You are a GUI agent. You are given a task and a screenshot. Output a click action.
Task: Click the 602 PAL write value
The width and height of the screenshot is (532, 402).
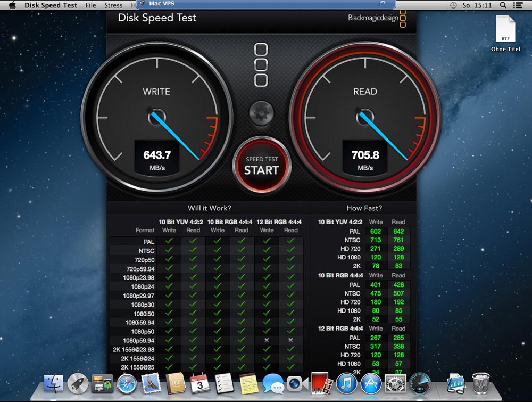pyautogui.click(x=376, y=231)
